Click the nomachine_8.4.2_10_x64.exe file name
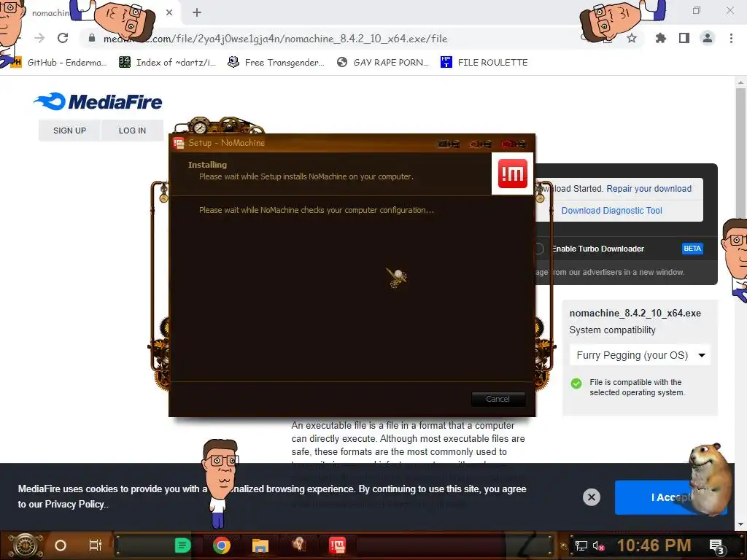The image size is (747, 560). coord(635,313)
